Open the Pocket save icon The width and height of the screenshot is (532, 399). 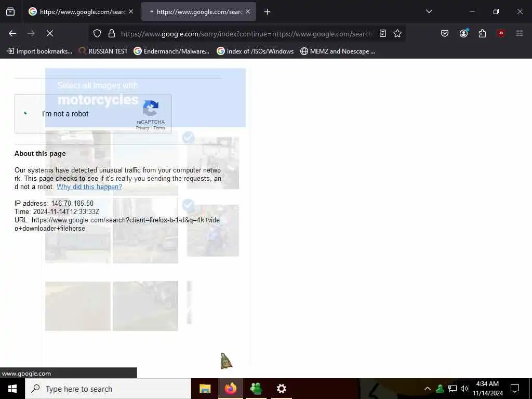(445, 33)
